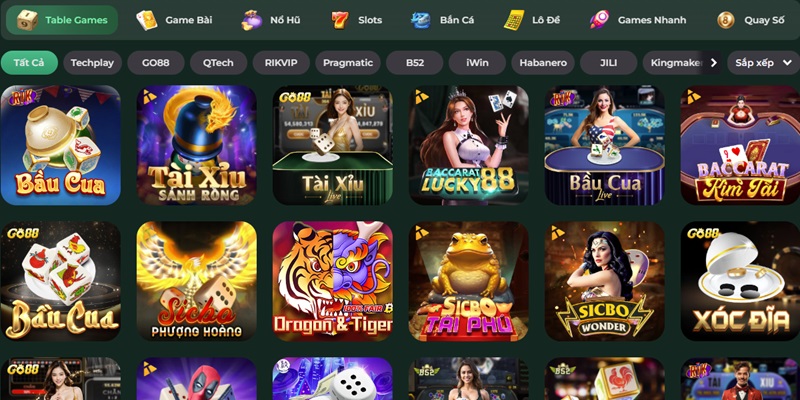The width and height of the screenshot is (800, 400).
Task: Click the Quay Số ball icon
Action: click(x=726, y=20)
